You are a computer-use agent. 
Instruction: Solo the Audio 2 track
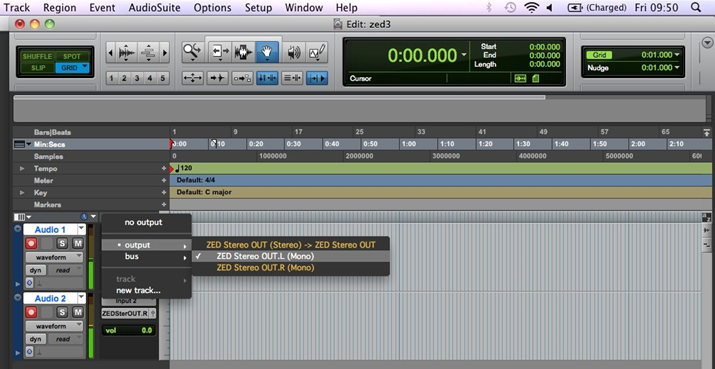click(62, 312)
